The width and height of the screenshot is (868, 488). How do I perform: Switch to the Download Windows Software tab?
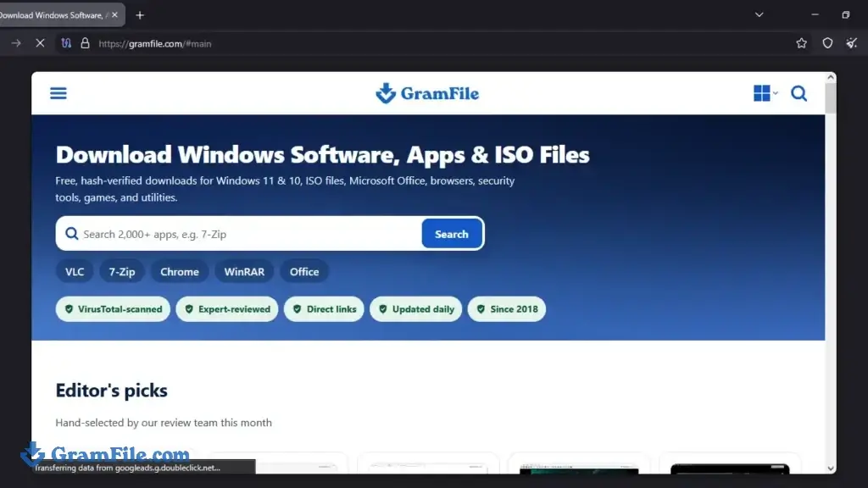(x=53, y=15)
